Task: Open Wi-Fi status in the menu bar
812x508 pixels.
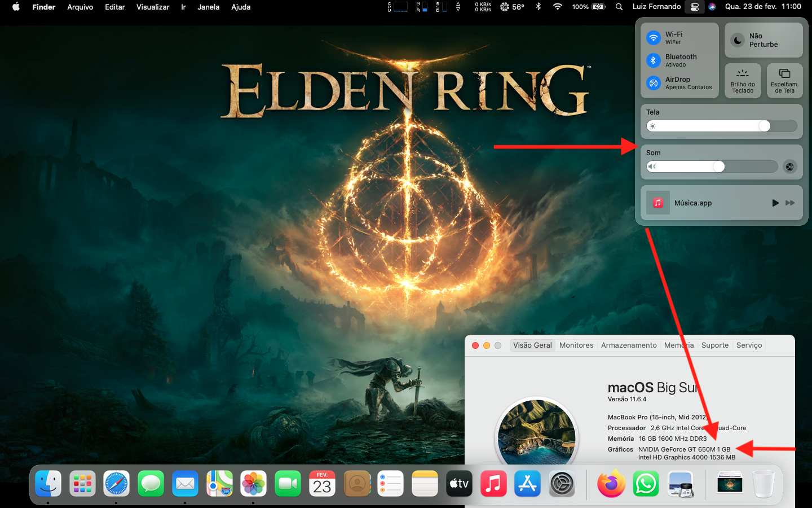Action: (x=558, y=7)
